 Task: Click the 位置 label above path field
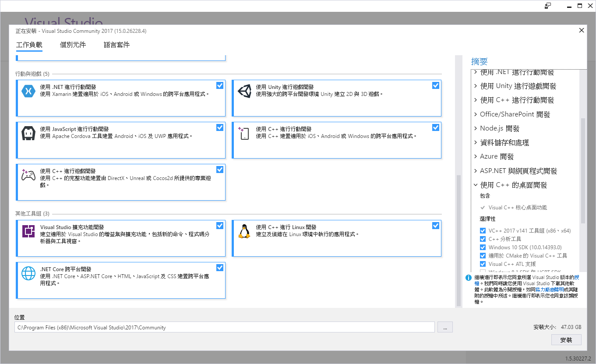(x=20, y=317)
